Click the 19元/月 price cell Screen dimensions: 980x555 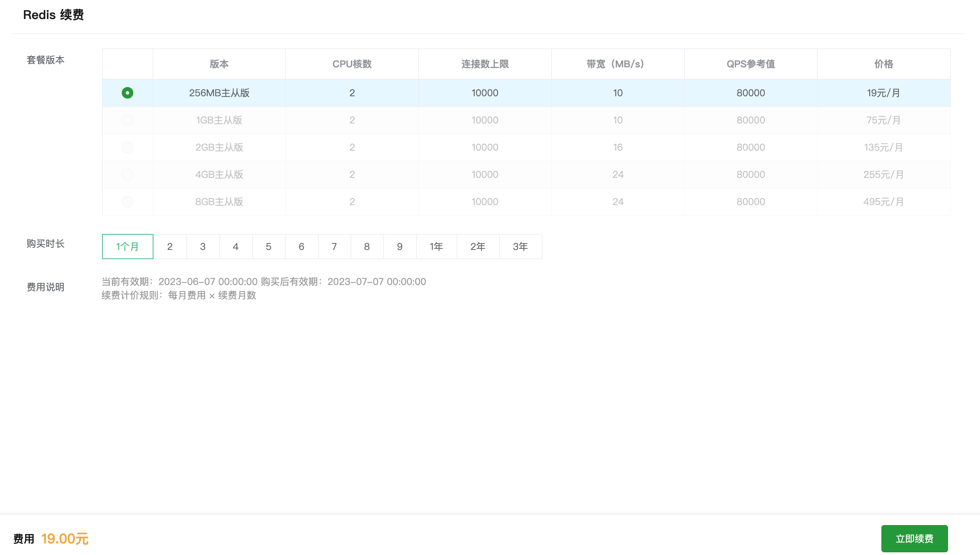click(x=884, y=92)
